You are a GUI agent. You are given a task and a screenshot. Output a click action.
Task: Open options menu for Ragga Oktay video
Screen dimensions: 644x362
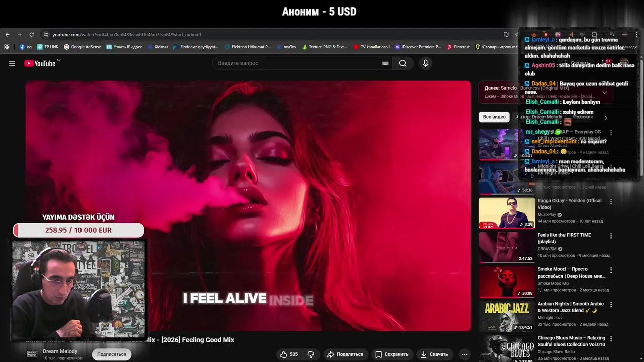click(611, 202)
